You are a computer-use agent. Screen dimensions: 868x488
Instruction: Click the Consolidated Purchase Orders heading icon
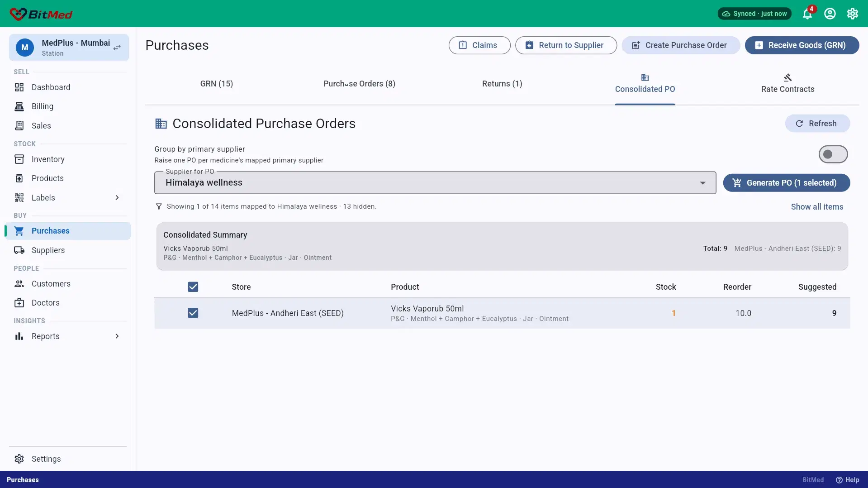click(161, 124)
